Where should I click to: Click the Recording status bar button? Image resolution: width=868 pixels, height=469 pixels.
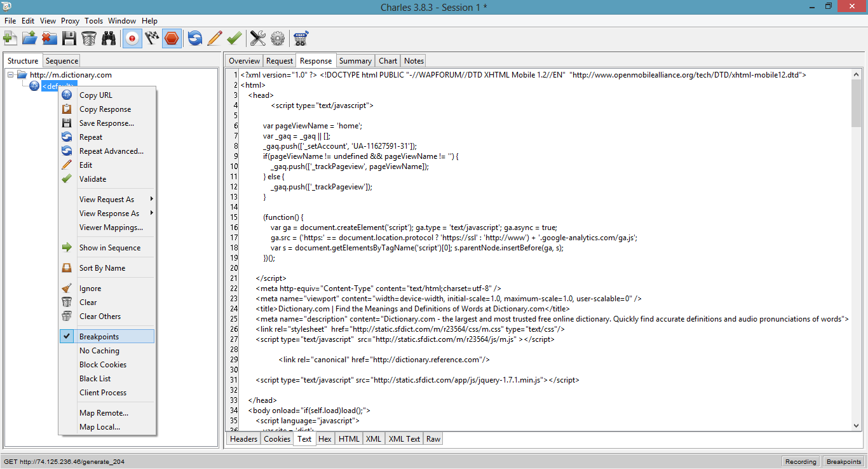point(801,462)
